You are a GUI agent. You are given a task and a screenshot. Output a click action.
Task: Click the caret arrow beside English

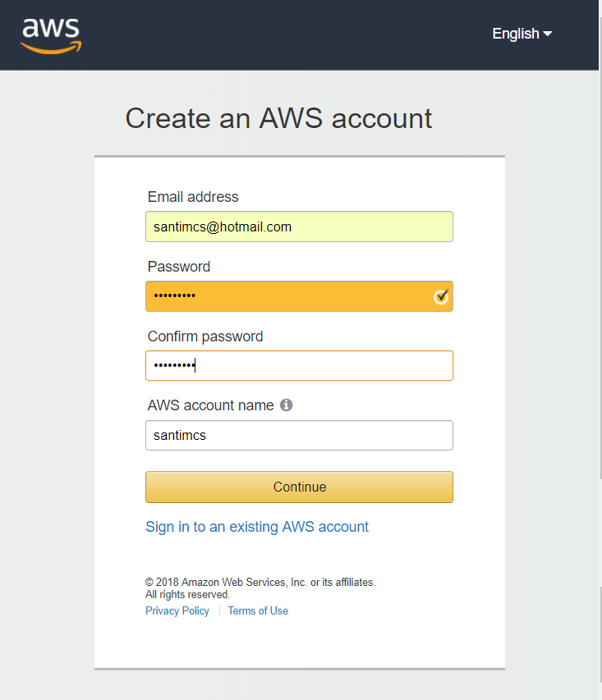click(x=548, y=34)
